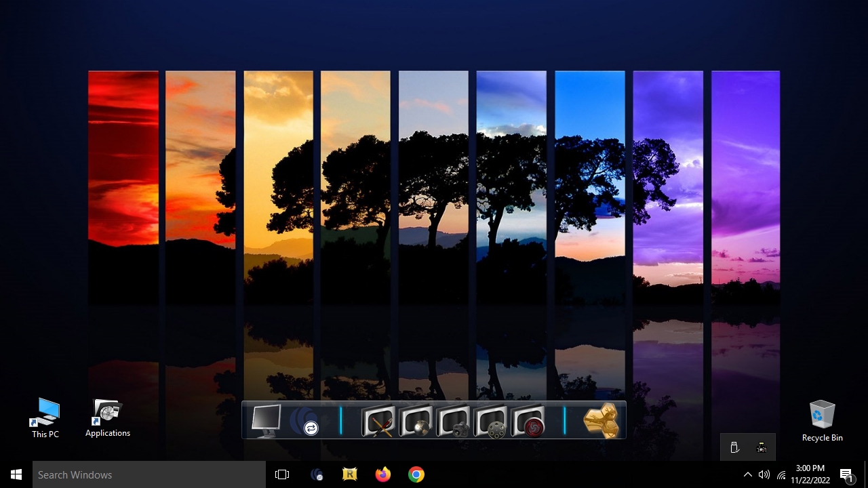This screenshot has width=868, height=488.
Task: Launch Google Chrome from the taskbar
Action: pyautogui.click(x=416, y=474)
